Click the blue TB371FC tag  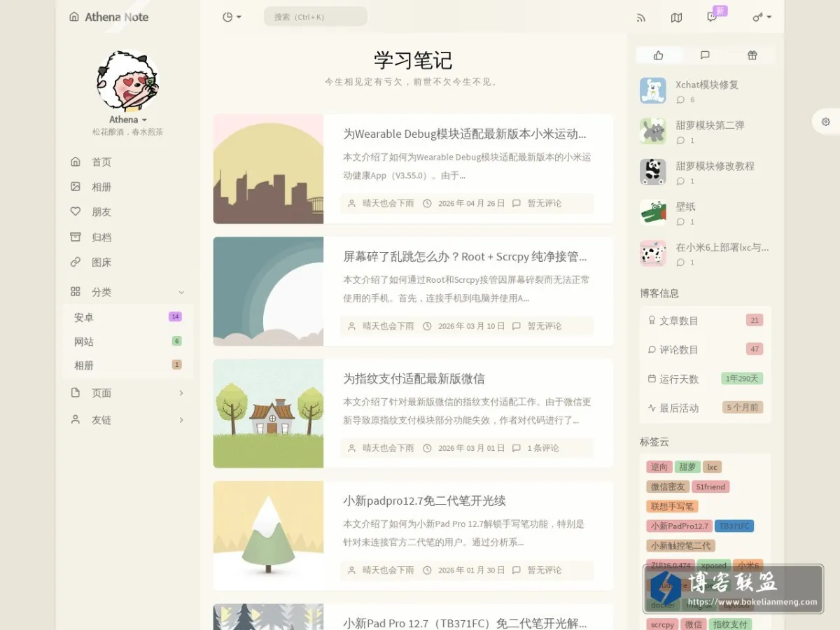[x=734, y=526]
